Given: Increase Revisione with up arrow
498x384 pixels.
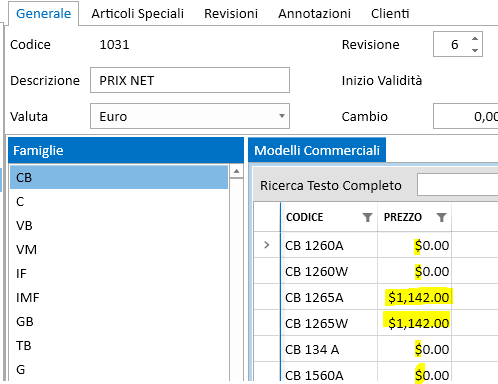Looking at the screenshot, I should pyautogui.click(x=475, y=39).
